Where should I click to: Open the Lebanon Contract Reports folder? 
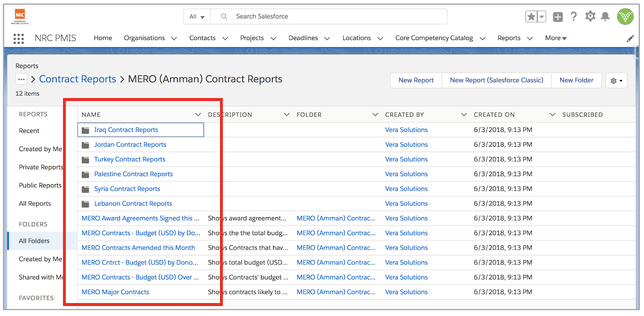click(x=133, y=204)
